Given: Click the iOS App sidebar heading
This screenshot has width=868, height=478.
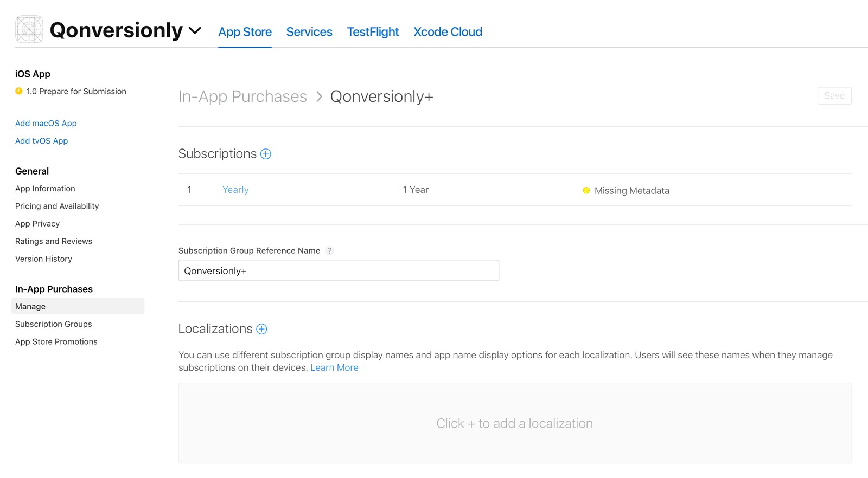Looking at the screenshot, I should (x=33, y=74).
